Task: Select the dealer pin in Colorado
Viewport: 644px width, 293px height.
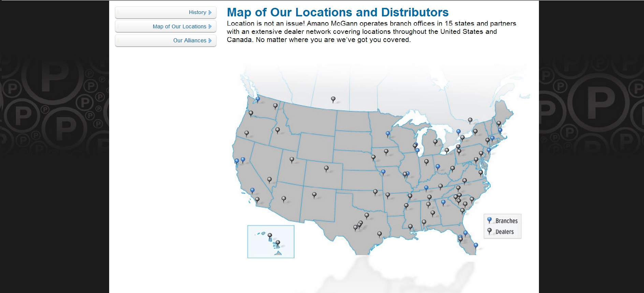Action: point(326,168)
